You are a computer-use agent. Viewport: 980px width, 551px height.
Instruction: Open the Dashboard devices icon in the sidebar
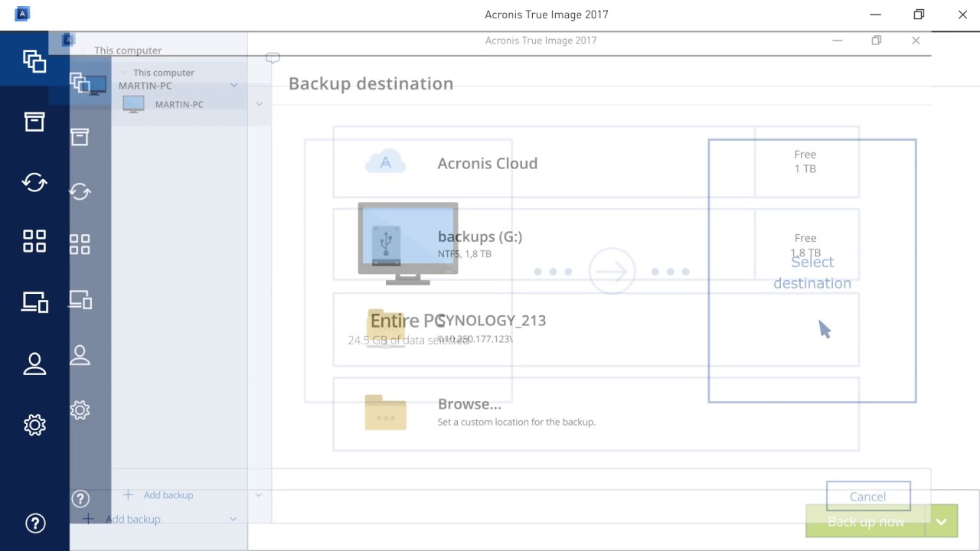(x=34, y=302)
